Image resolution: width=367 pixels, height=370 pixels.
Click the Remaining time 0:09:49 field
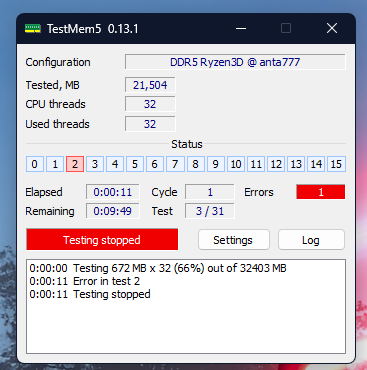(x=113, y=211)
